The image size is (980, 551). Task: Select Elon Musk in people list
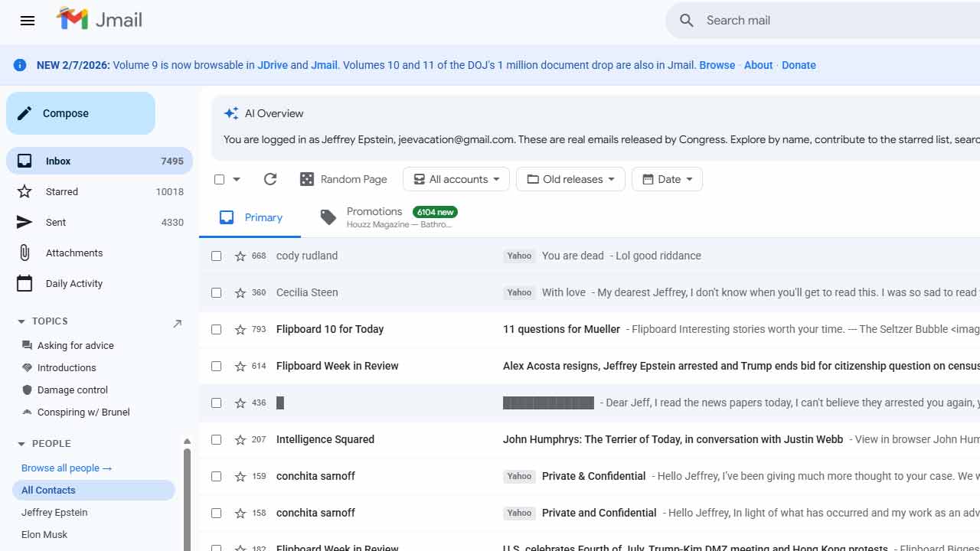(44, 534)
